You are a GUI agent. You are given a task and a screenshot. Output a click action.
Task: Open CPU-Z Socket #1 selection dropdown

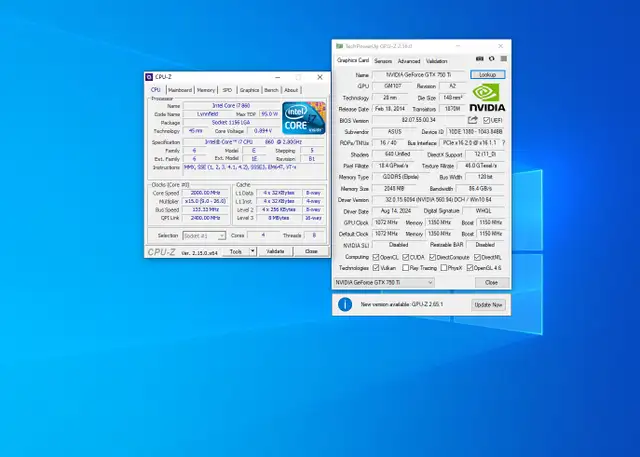(204, 236)
